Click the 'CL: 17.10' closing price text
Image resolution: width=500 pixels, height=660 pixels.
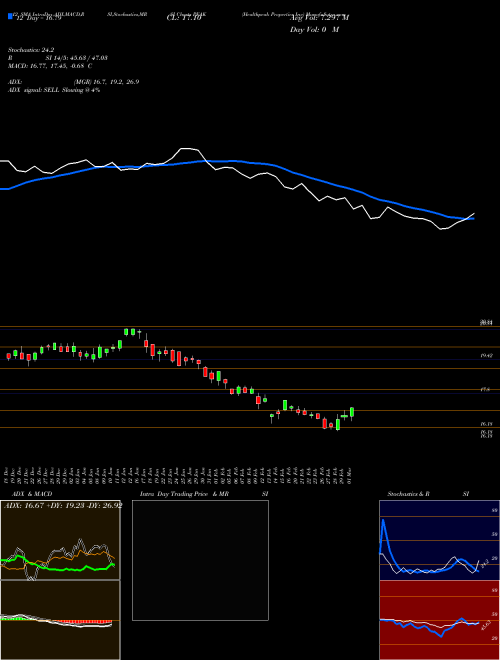click(x=184, y=18)
